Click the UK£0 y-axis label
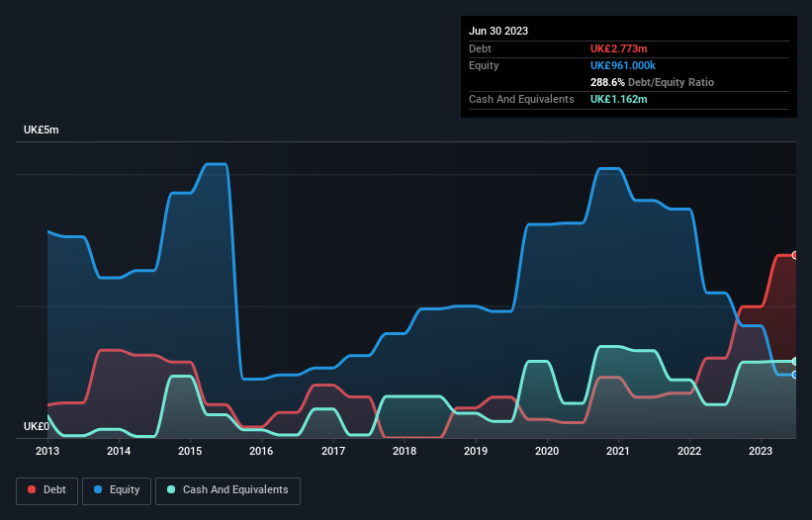This screenshot has width=812, height=520. click(37, 426)
